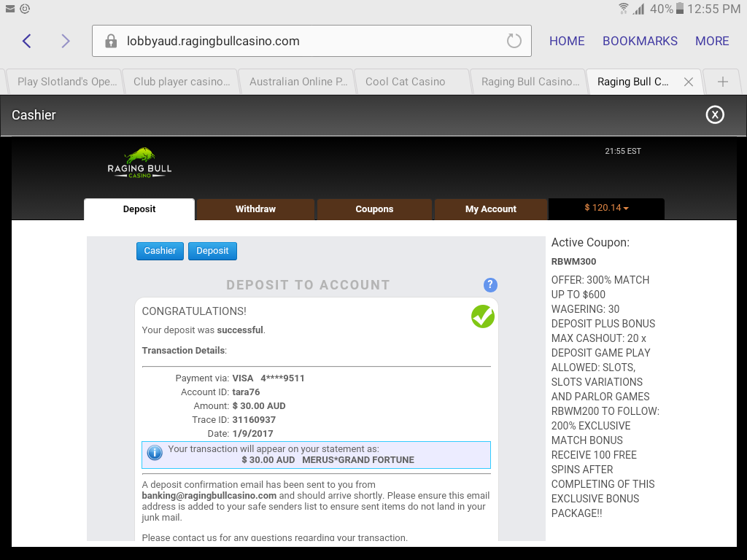Switch to Play Slotland's Ope... browser tab

tap(66, 82)
